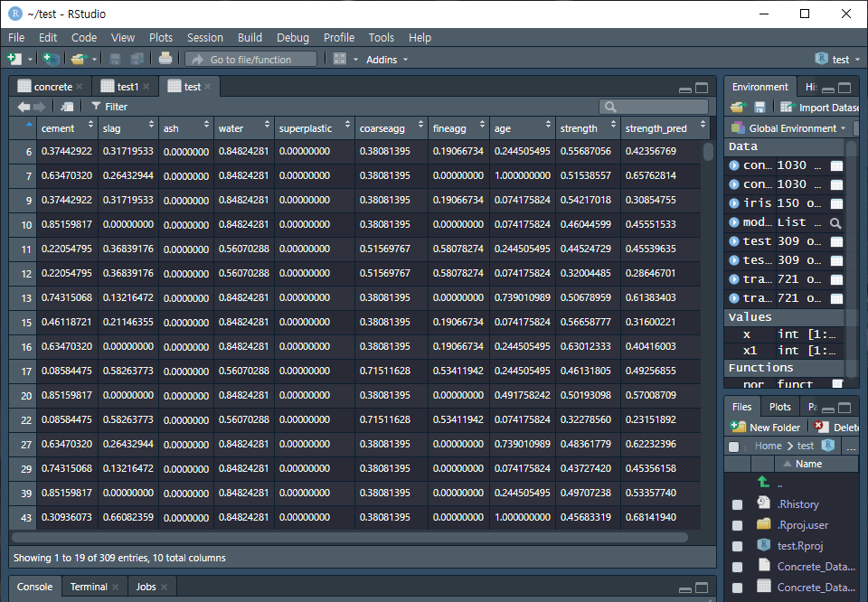Open the Profile menu
This screenshot has height=602, width=868.
click(339, 38)
